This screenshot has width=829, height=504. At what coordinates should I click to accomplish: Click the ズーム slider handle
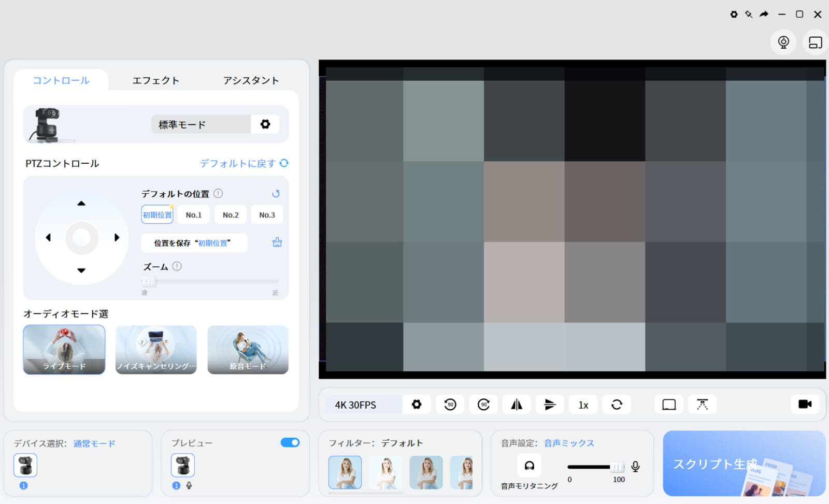pos(149,281)
